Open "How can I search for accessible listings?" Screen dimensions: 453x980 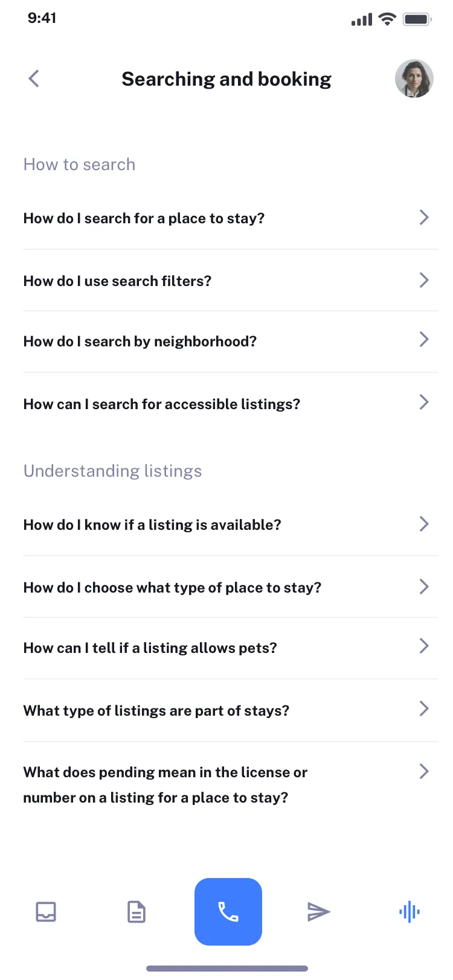coord(162,404)
